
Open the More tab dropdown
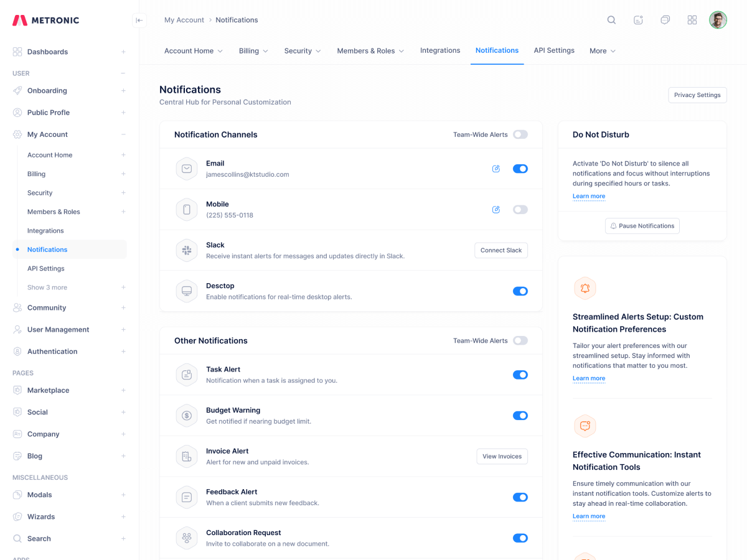coord(602,50)
